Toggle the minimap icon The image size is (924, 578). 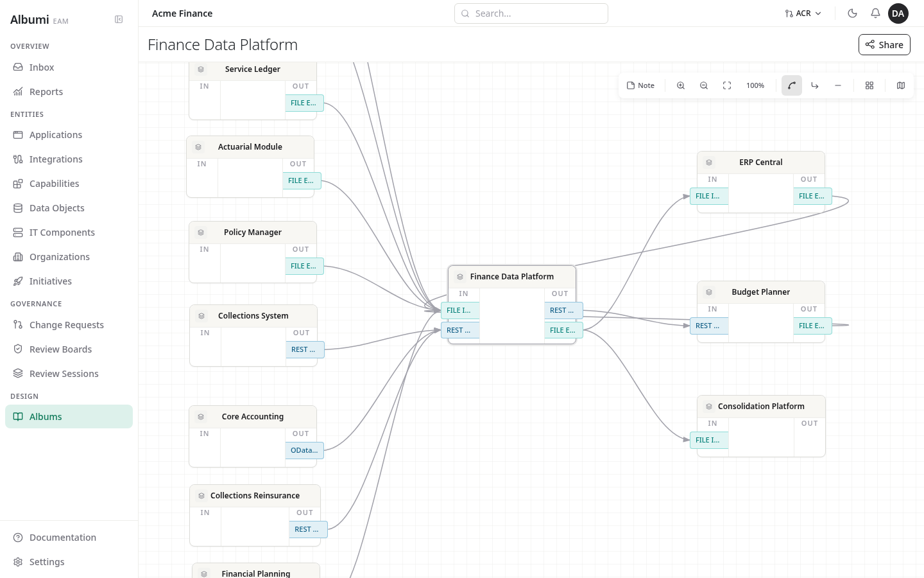901,85
